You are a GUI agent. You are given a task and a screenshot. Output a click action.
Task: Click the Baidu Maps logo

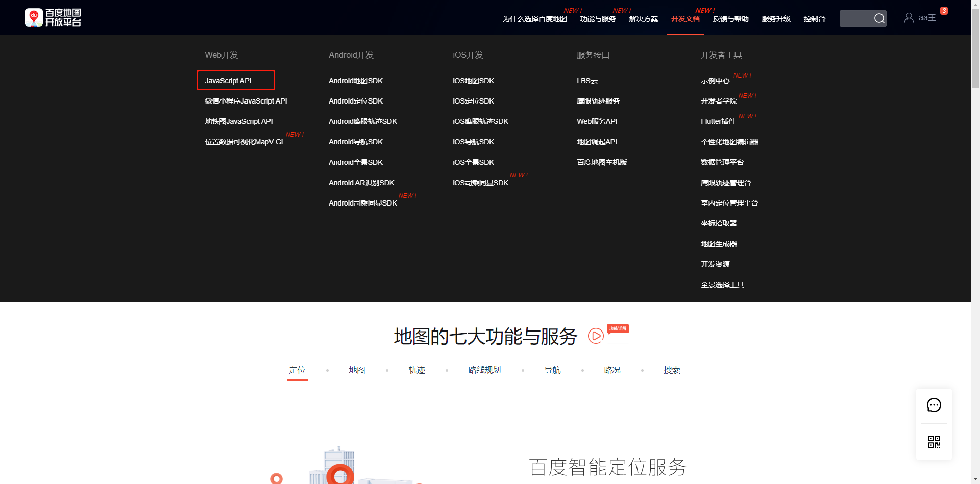point(53,17)
